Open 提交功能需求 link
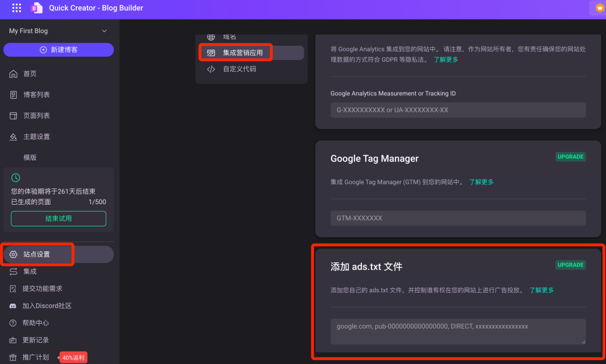 point(43,289)
